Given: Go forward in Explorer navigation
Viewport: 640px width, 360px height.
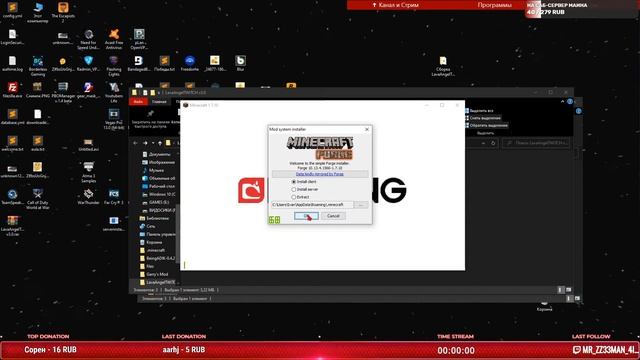Looking at the screenshot, I should pyautogui.click(x=145, y=143).
